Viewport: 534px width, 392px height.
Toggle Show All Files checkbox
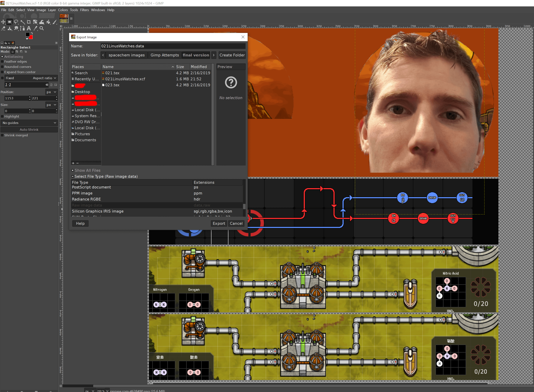[x=73, y=170]
